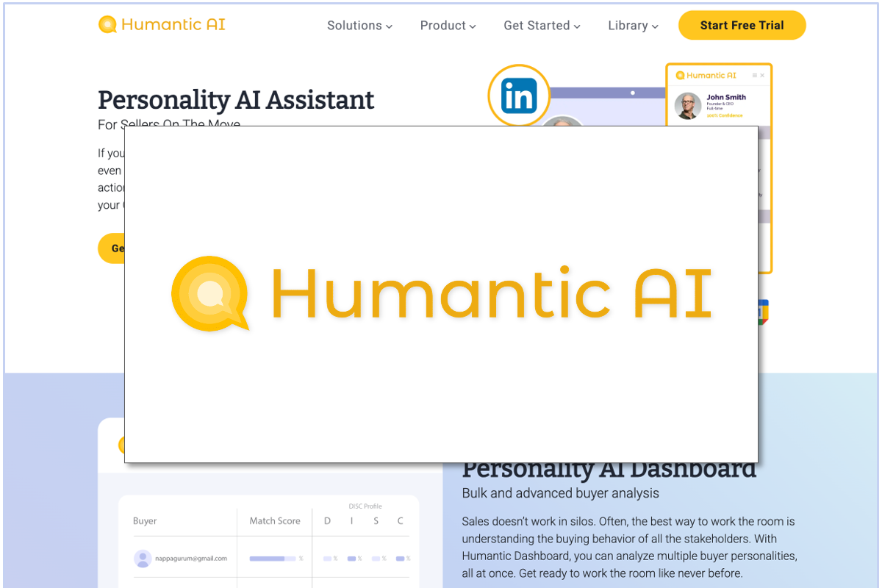Open the Solutions dropdown menu
The height and width of the screenshot is (588, 882).
[x=359, y=26]
